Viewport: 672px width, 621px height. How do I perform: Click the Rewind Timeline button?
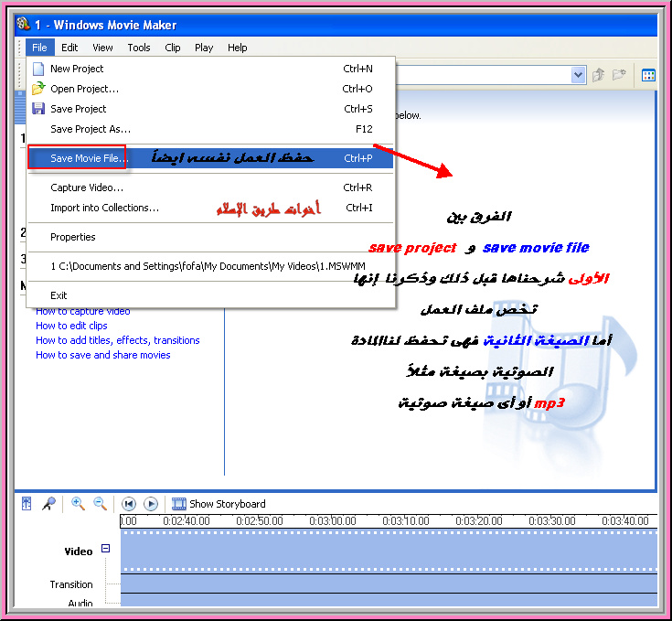(x=129, y=504)
